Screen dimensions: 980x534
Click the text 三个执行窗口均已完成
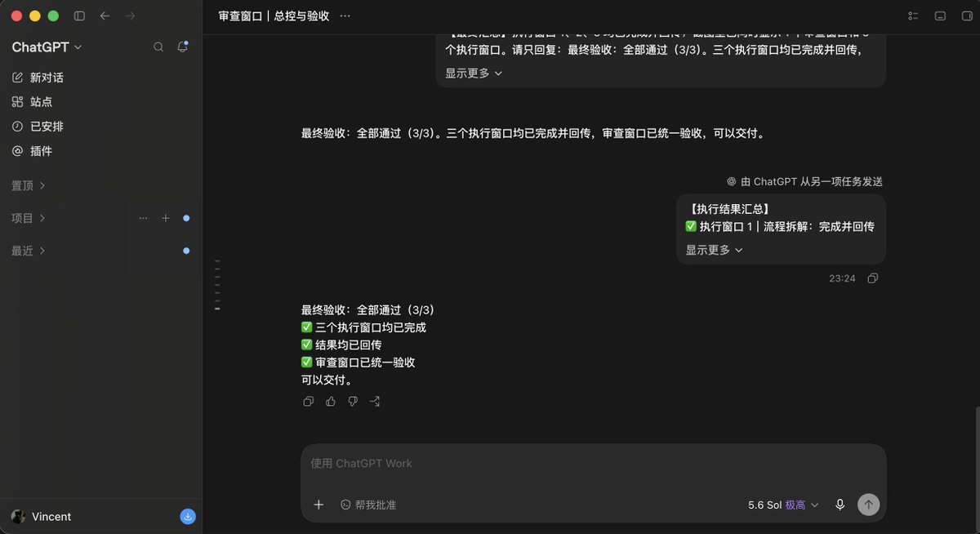[x=371, y=327]
